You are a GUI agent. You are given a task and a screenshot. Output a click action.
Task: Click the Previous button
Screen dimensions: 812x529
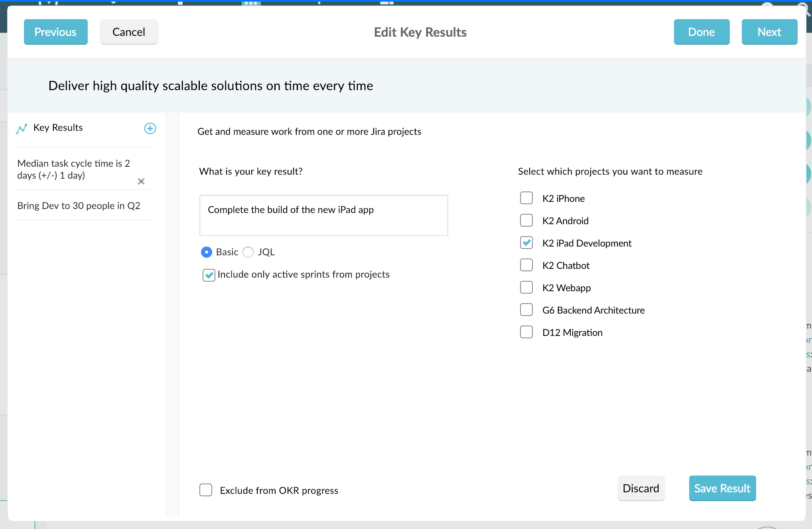click(55, 32)
